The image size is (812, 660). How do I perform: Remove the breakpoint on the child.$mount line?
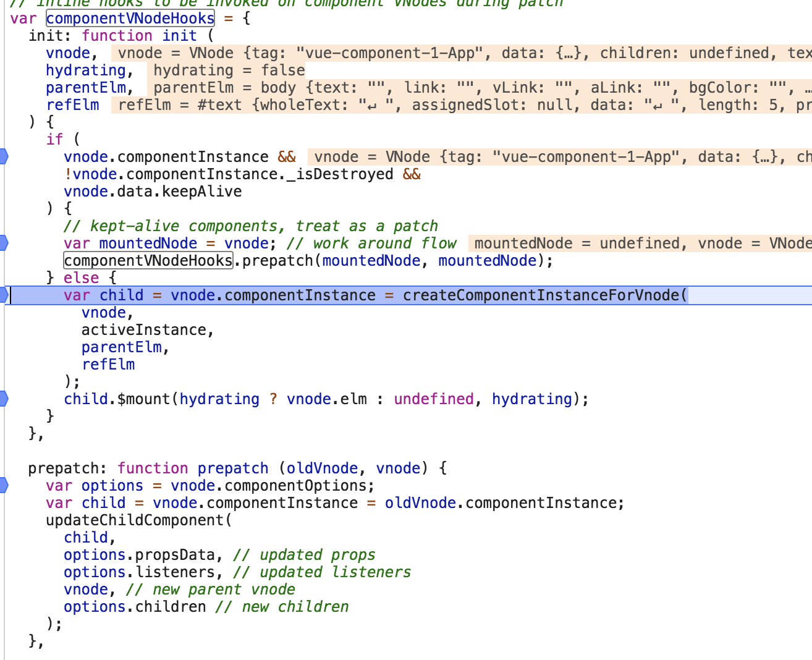coord(4,399)
